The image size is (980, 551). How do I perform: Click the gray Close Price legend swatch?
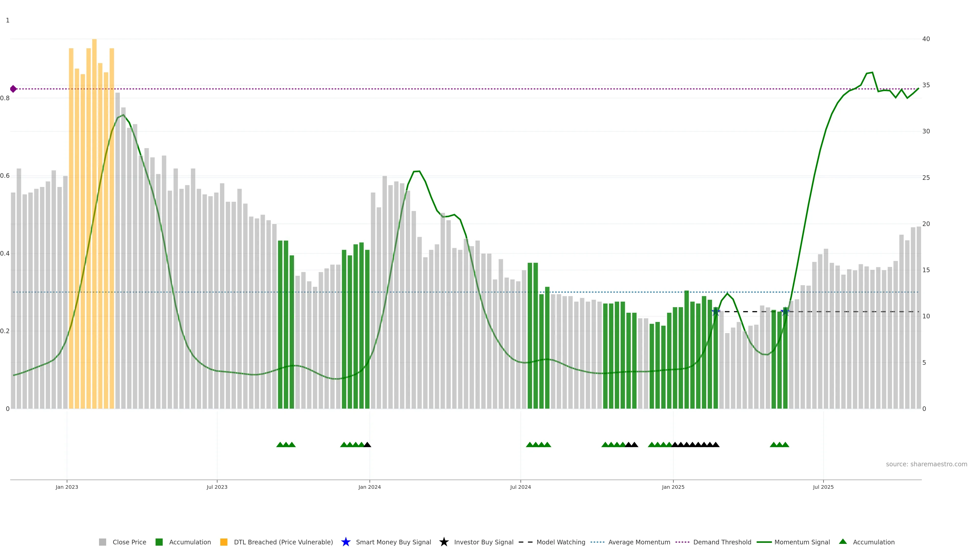coord(102,542)
